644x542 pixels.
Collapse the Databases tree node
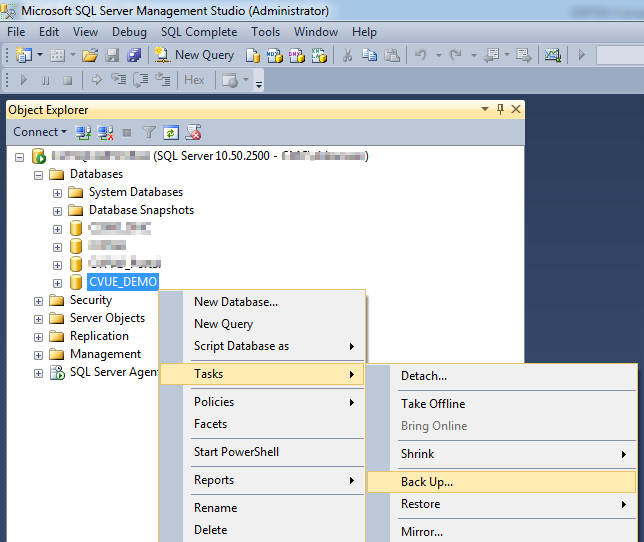point(39,174)
